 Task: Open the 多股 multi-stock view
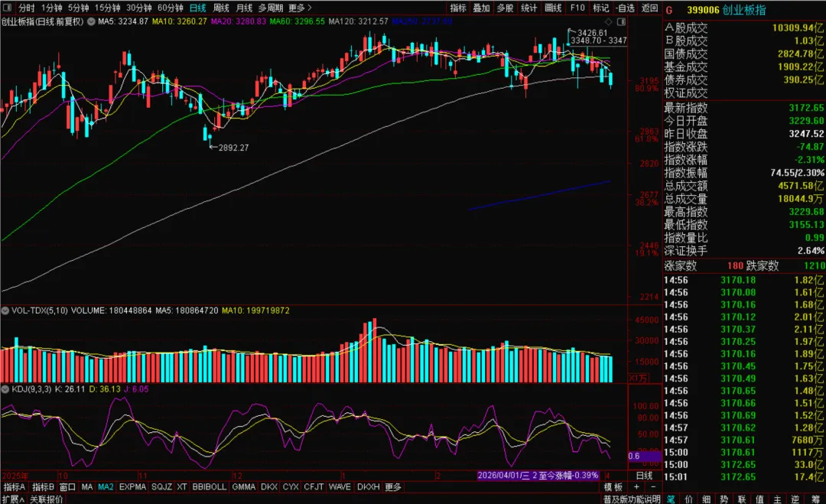click(x=506, y=8)
